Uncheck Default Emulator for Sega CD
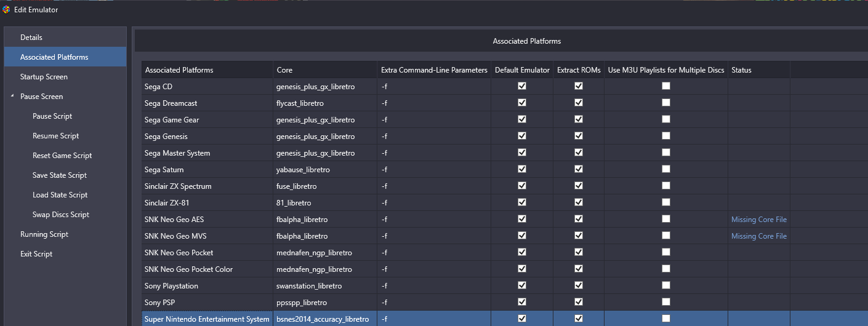Viewport: 868px width, 326px height. (522, 86)
